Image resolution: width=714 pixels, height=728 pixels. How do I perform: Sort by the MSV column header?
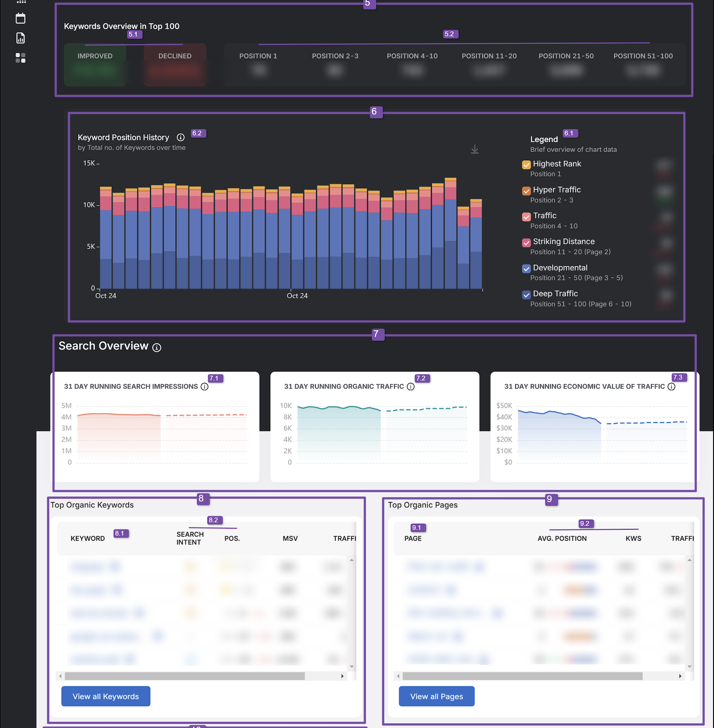pos(290,538)
